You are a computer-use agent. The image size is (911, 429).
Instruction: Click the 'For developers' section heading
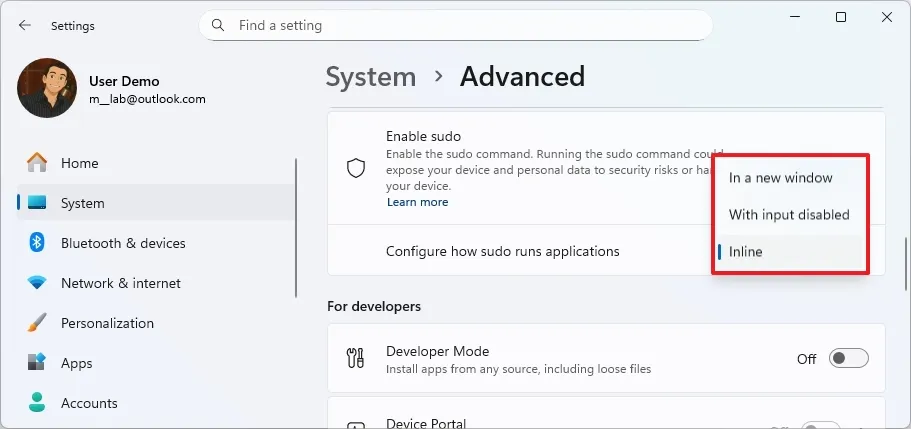pos(374,306)
